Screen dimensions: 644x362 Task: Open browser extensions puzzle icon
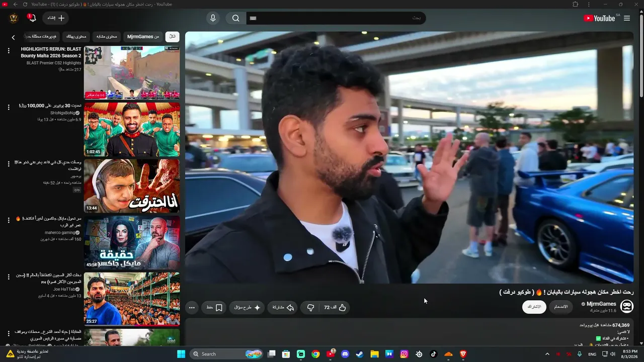[576, 5]
